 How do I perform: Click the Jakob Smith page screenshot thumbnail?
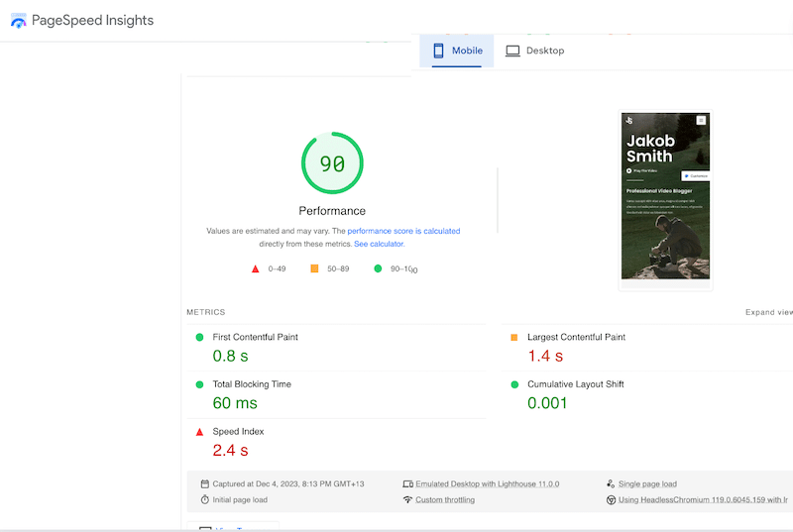[x=665, y=198]
